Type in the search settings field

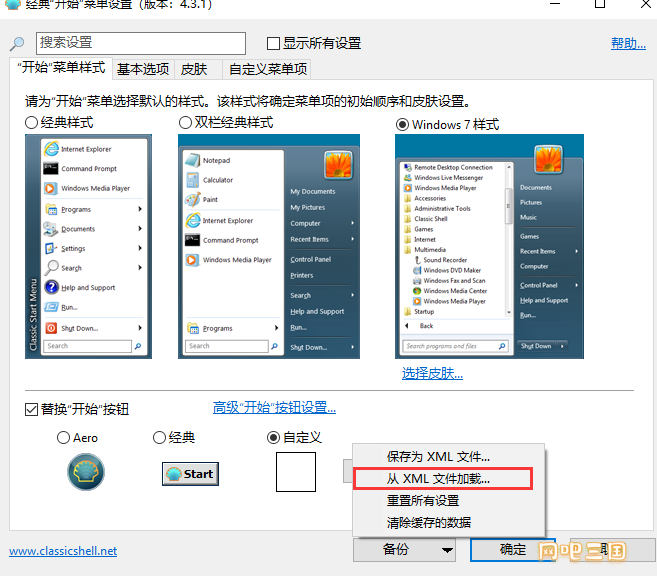tap(141, 43)
